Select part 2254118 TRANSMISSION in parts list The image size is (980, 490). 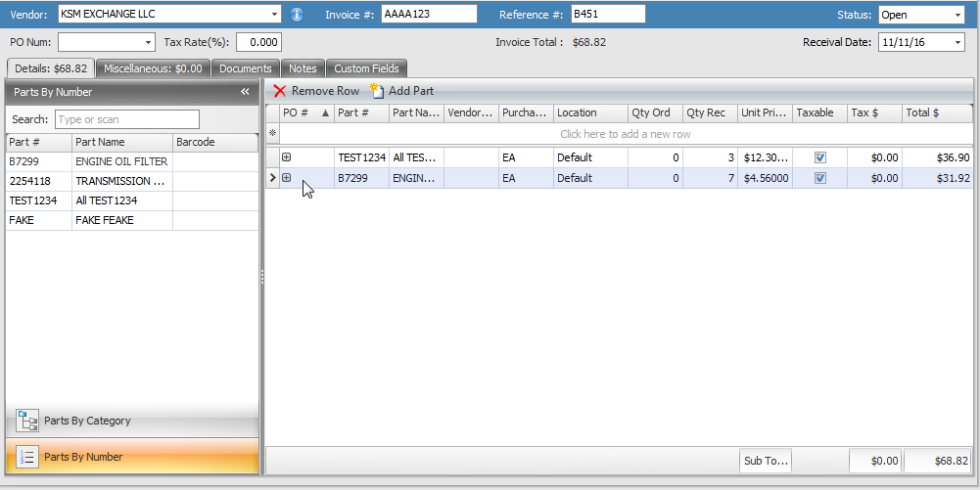(132, 182)
